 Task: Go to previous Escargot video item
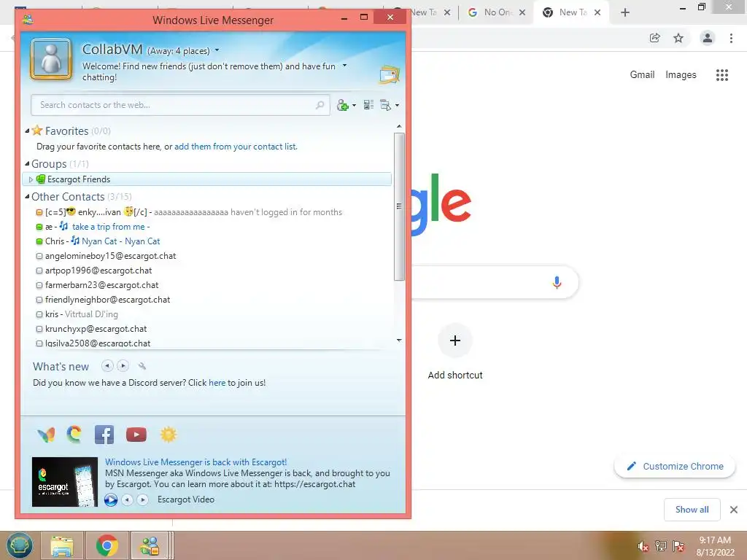[x=127, y=499]
